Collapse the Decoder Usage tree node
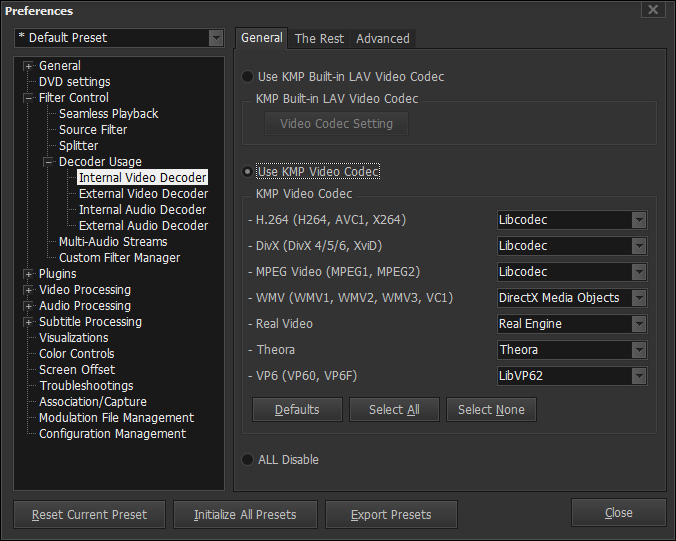This screenshot has height=541, width=676. (x=48, y=162)
